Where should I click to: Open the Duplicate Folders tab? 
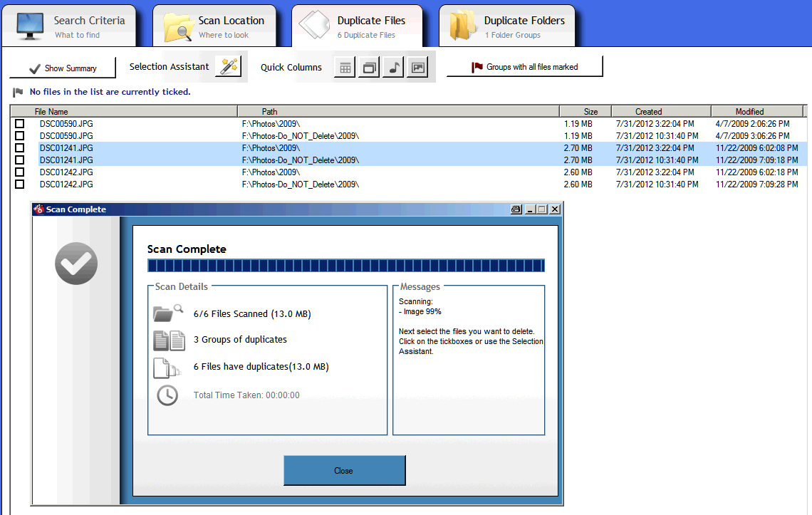(508, 26)
